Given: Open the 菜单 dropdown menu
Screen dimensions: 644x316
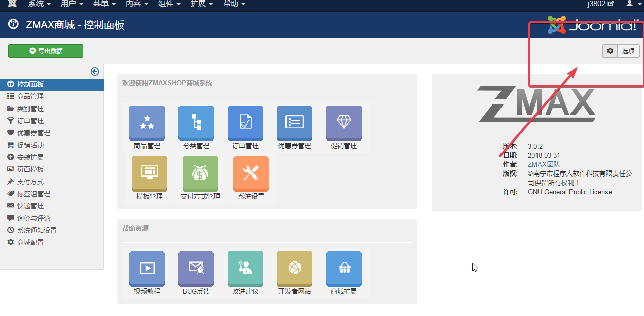Looking at the screenshot, I should (104, 4).
